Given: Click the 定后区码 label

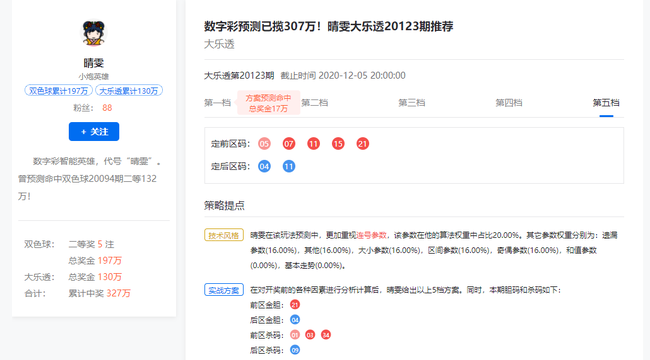Looking at the screenshot, I should coord(231,166).
